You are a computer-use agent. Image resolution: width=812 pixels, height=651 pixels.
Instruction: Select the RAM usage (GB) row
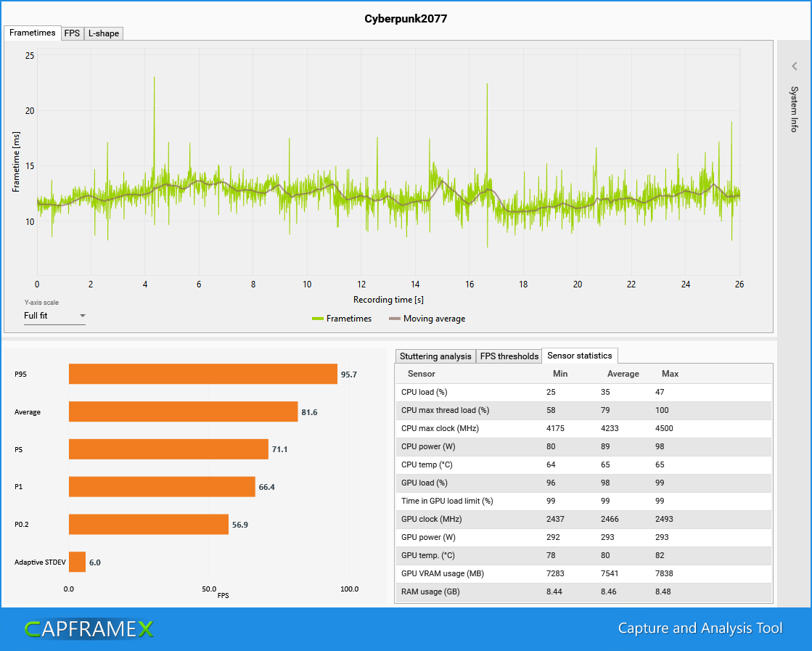(583, 591)
